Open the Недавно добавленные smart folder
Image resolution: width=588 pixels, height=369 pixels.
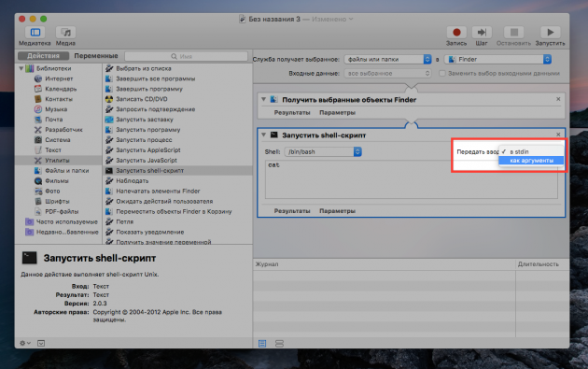click(67, 232)
